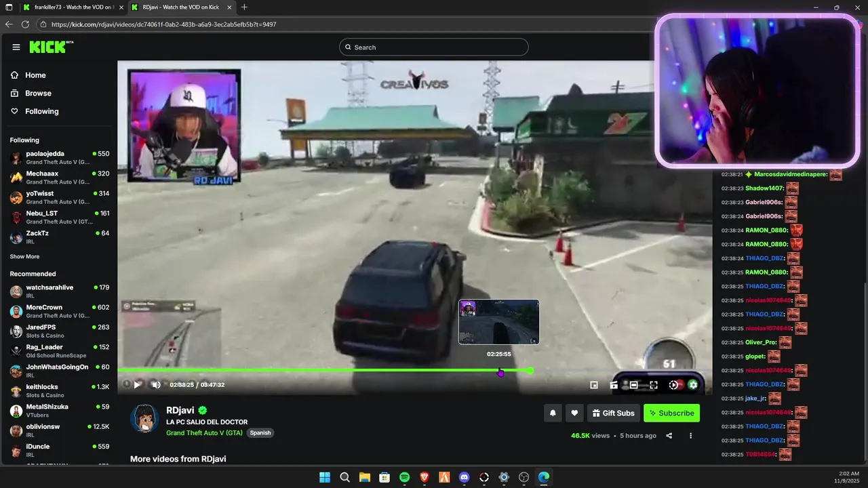Image resolution: width=868 pixels, height=488 pixels.
Task: Open the tab actions menu icon
Action: point(9,7)
